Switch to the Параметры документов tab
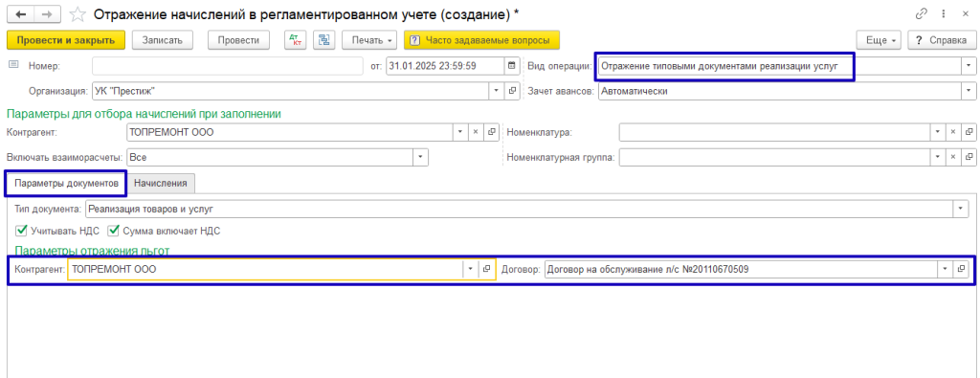 tap(66, 184)
